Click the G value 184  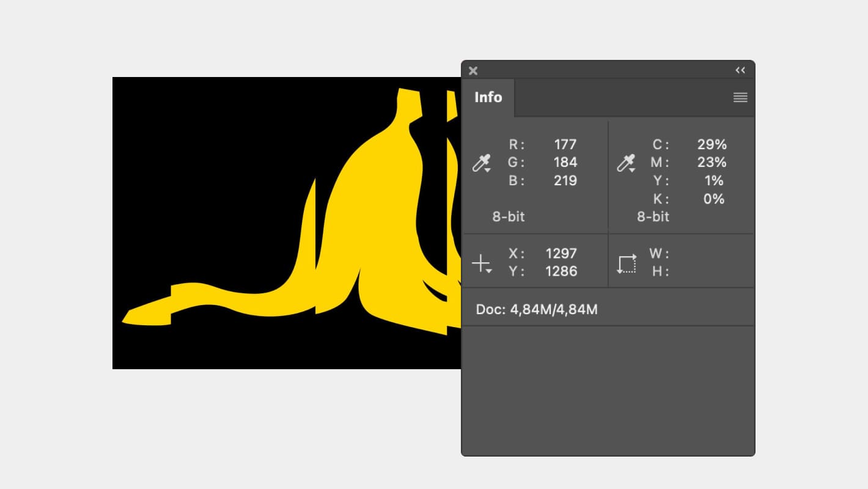tap(565, 162)
